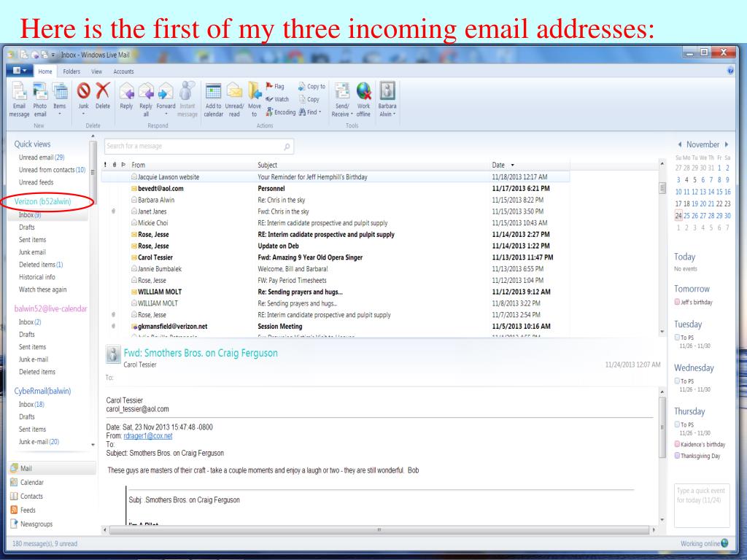
Task: Go to next month in calendar
Action: [x=727, y=144]
